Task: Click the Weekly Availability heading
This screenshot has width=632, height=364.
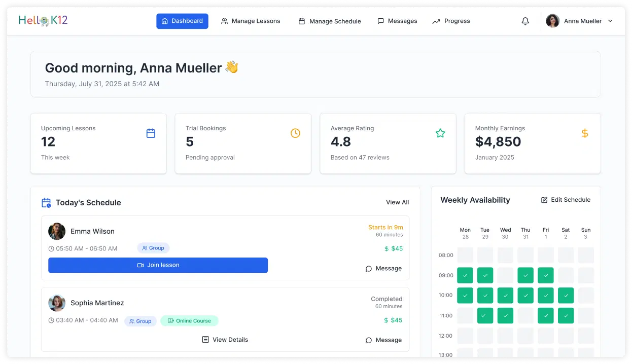Action: [475, 200]
